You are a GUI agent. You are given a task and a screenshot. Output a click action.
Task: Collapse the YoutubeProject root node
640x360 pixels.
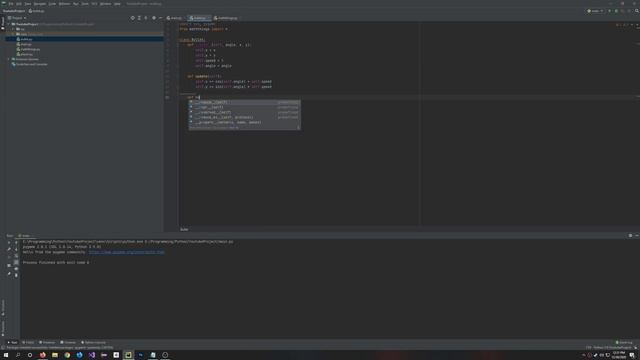click(9, 24)
